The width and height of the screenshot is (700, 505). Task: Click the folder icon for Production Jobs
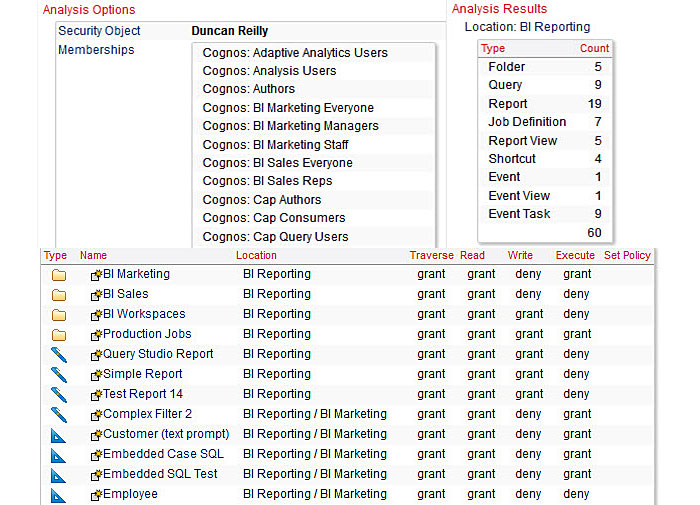(58, 334)
